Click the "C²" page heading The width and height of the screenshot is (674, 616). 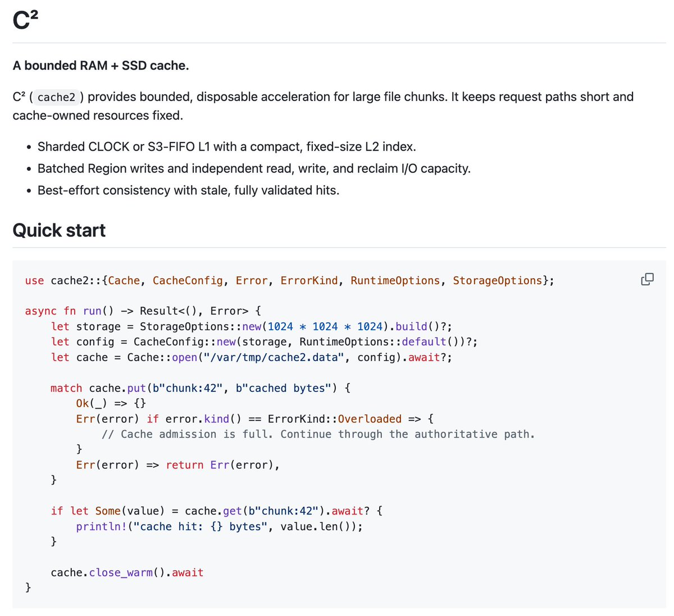coord(25,20)
